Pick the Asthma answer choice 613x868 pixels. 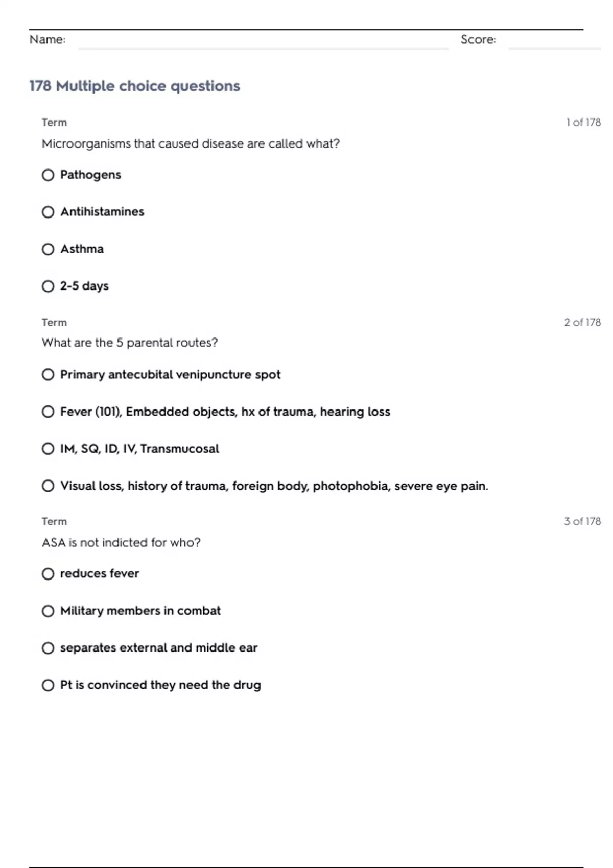[48, 249]
